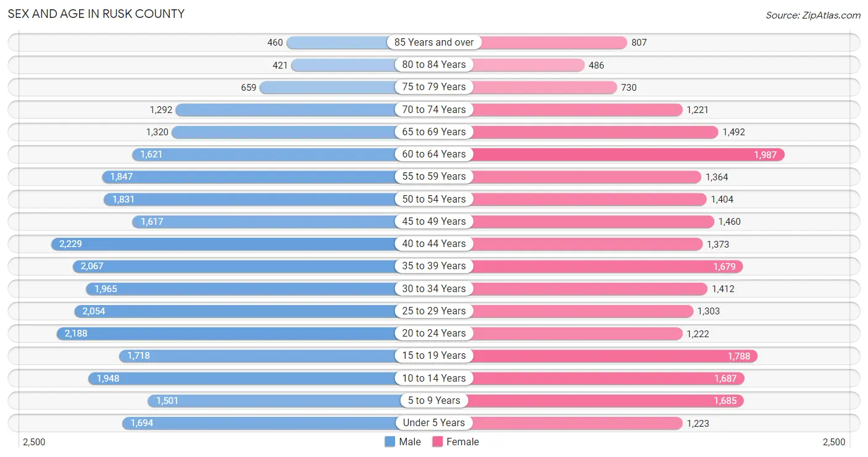The width and height of the screenshot is (868, 457).
Task: Click the blue Male legend swatch
Action: pyautogui.click(x=390, y=442)
